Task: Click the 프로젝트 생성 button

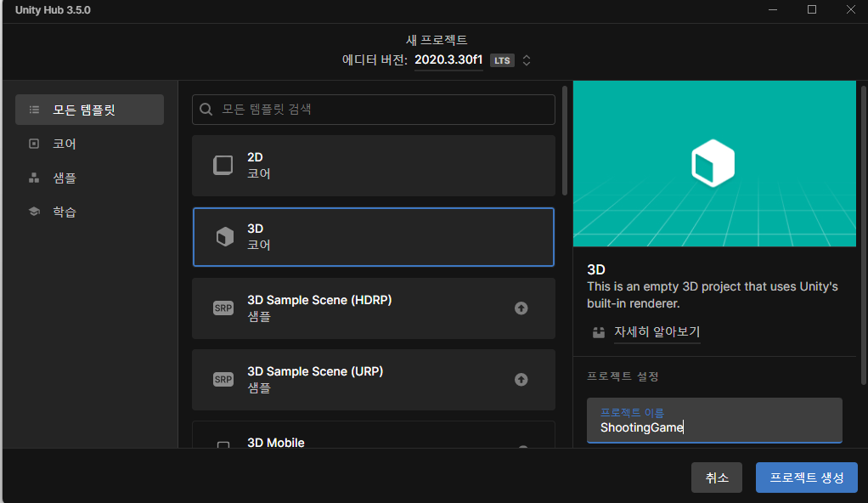Action: click(x=807, y=478)
